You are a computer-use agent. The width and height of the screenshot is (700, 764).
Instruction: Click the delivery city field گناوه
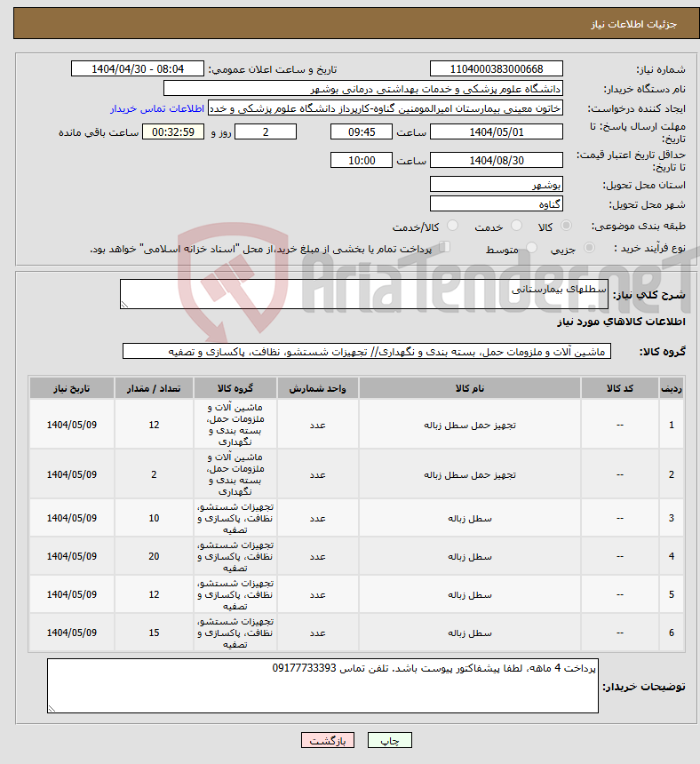click(x=497, y=203)
